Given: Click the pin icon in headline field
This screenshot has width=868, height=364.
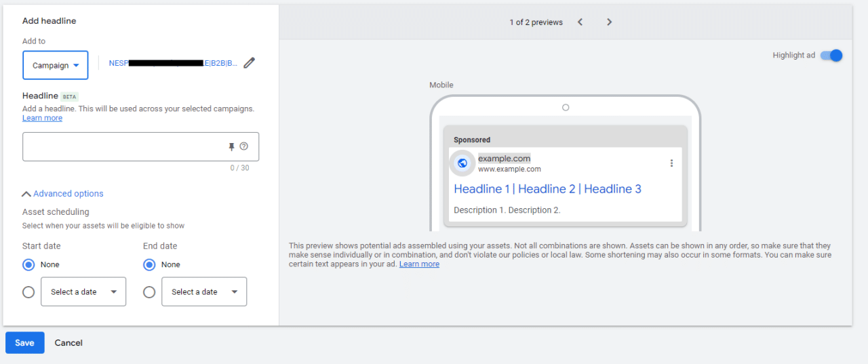Looking at the screenshot, I should pos(231,146).
